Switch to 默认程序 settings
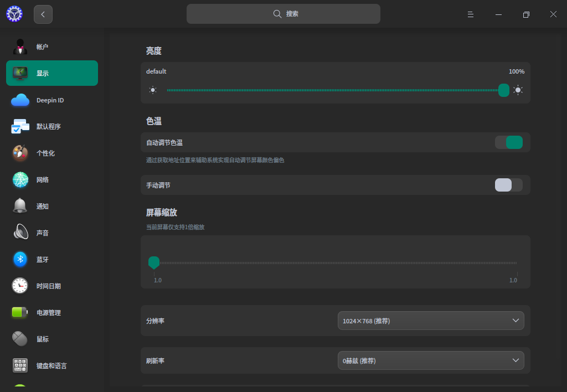 click(x=52, y=126)
